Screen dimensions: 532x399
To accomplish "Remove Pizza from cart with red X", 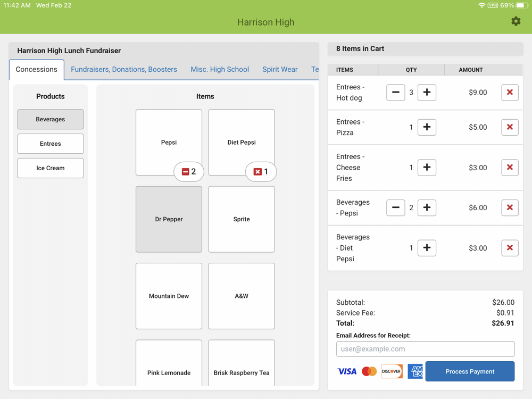I will [510, 127].
